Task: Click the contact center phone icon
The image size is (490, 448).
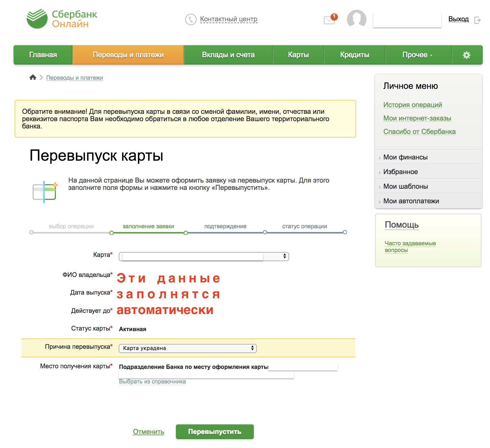Action: 191,19
